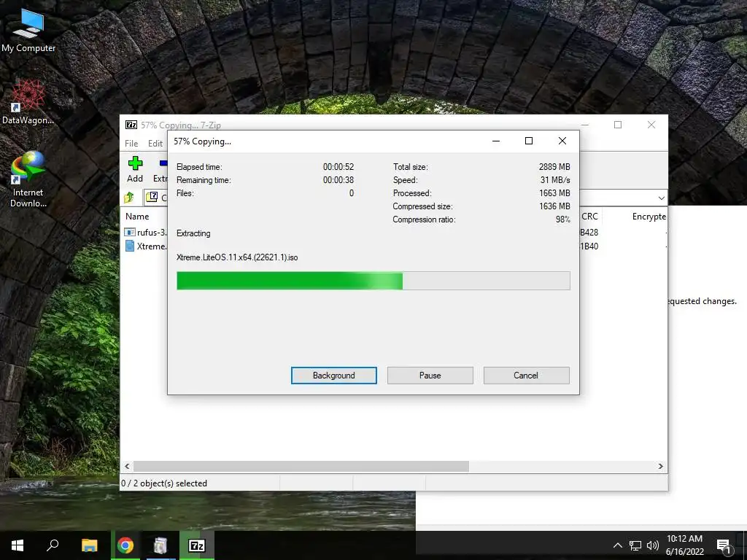This screenshot has height=560, width=747.
Task: Click the Compression ratio 98% value
Action: point(562,219)
